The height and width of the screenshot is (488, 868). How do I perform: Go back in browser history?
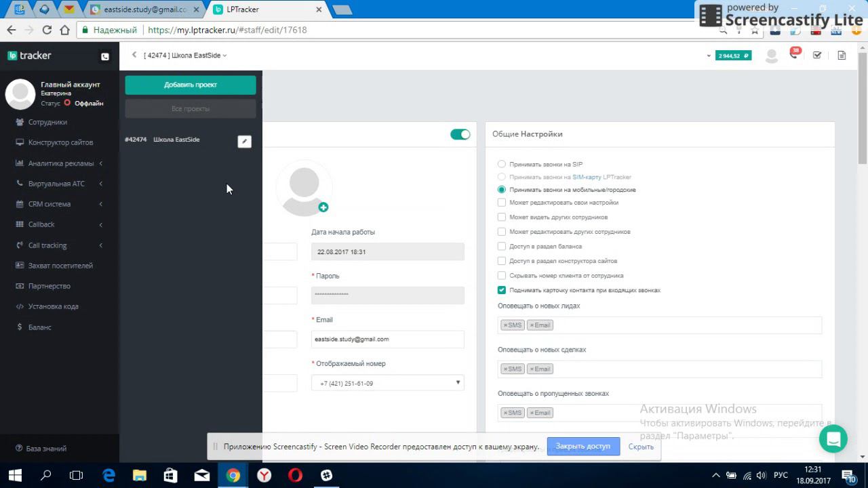tap(12, 30)
